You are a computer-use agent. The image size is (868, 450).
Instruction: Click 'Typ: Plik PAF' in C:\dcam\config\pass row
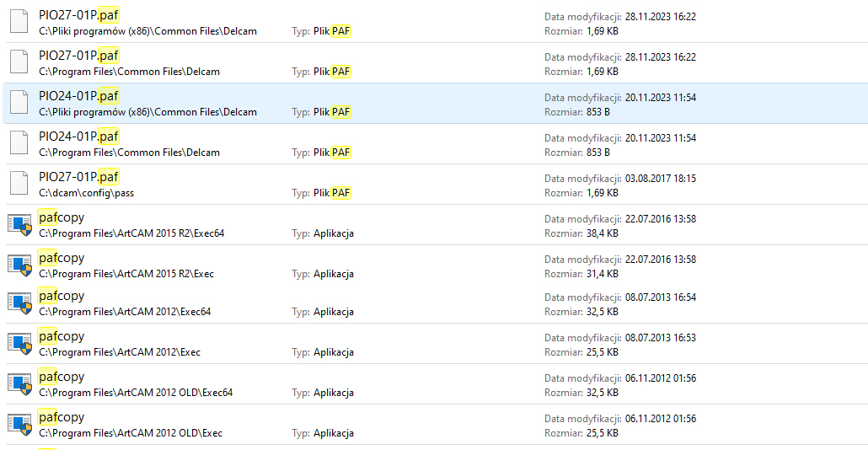point(322,193)
